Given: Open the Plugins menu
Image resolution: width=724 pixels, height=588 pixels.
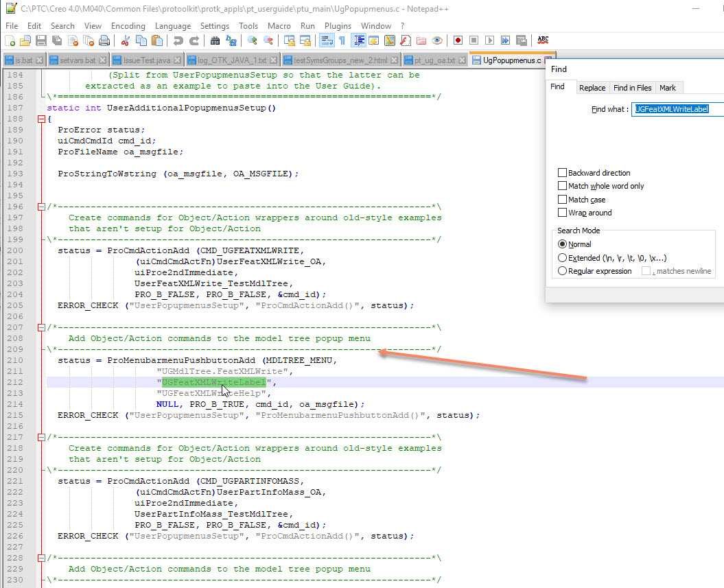Looking at the screenshot, I should click(x=337, y=26).
